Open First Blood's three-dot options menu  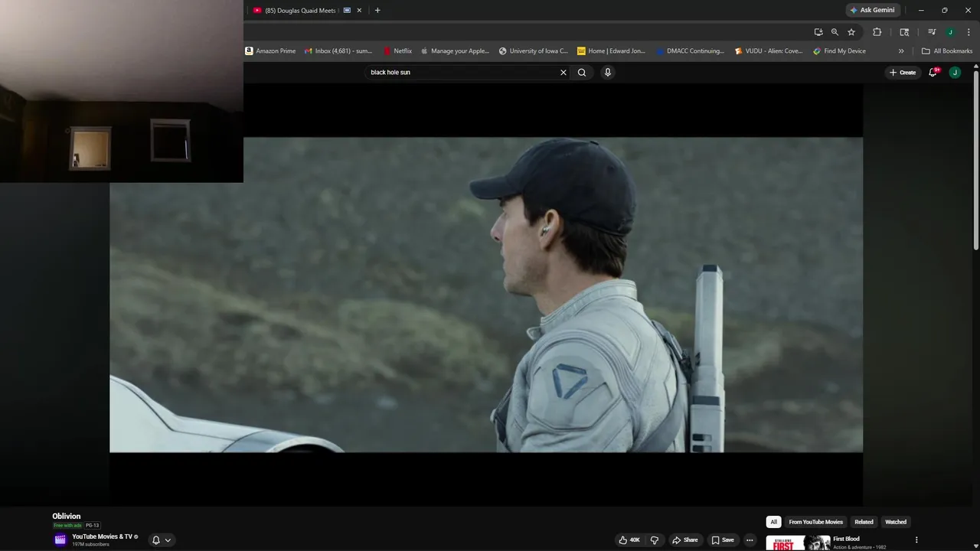(x=916, y=540)
